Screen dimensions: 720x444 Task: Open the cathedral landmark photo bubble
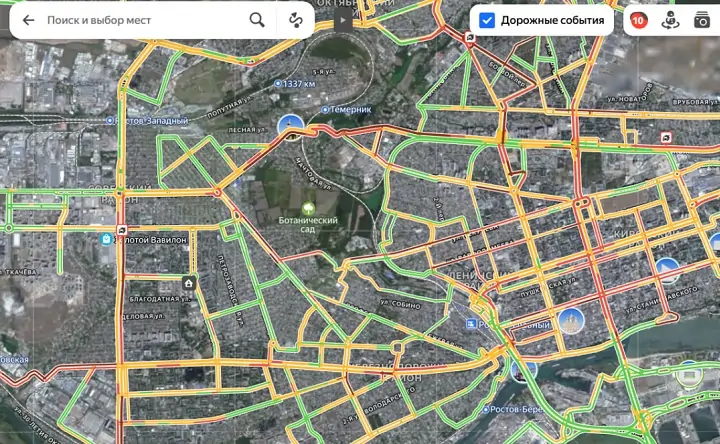(x=570, y=320)
